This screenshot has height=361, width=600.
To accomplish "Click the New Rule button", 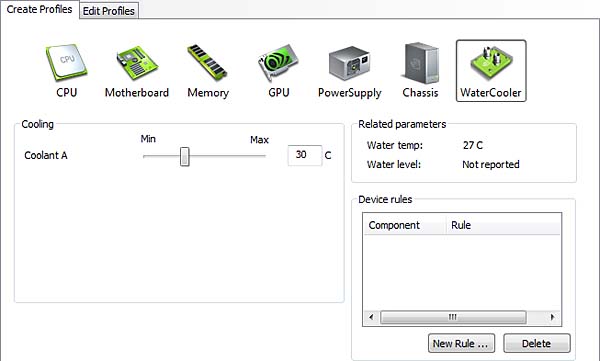I will point(461,343).
